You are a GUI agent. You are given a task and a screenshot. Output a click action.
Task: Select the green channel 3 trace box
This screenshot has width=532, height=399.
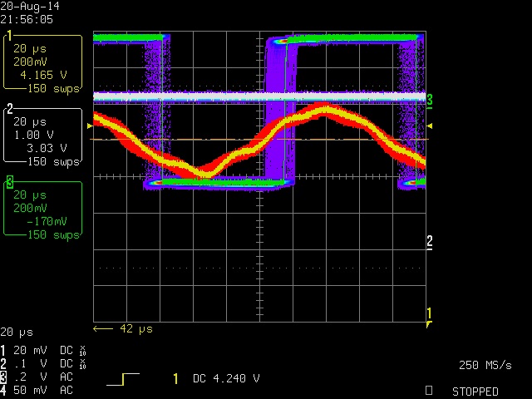[x=42, y=209]
